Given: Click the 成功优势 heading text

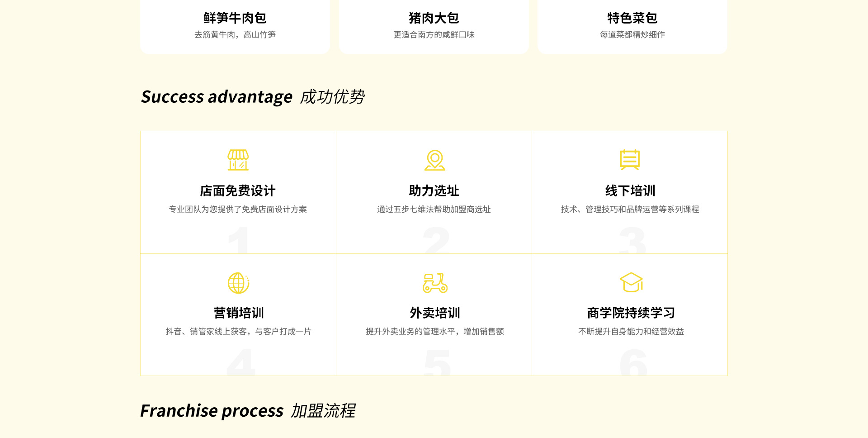Looking at the screenshot, I should tap(332, 97).
